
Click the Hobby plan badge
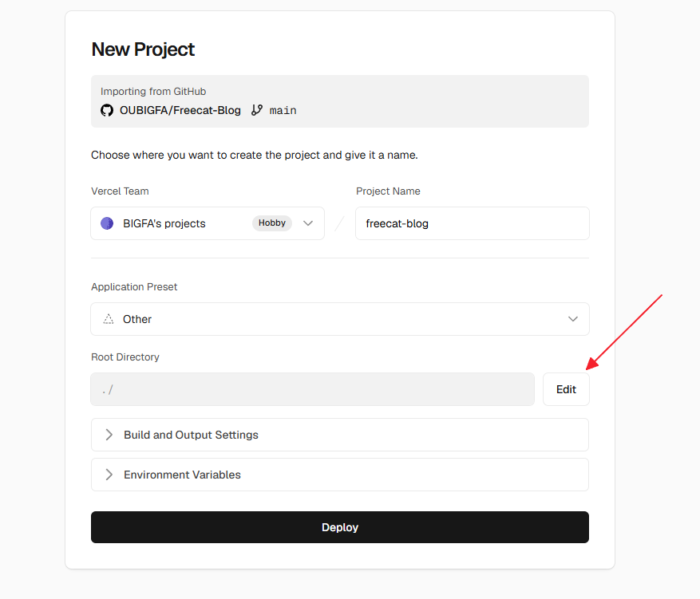272,223
